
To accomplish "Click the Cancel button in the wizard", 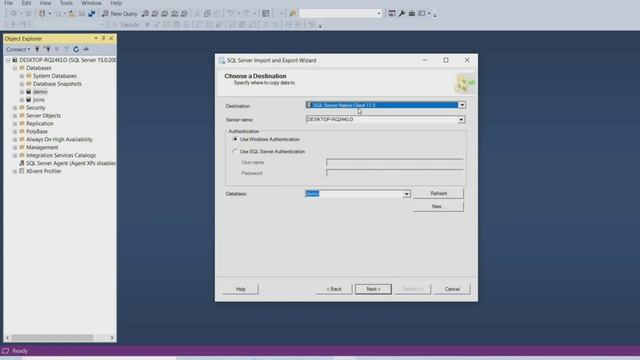I will [452, 289].
